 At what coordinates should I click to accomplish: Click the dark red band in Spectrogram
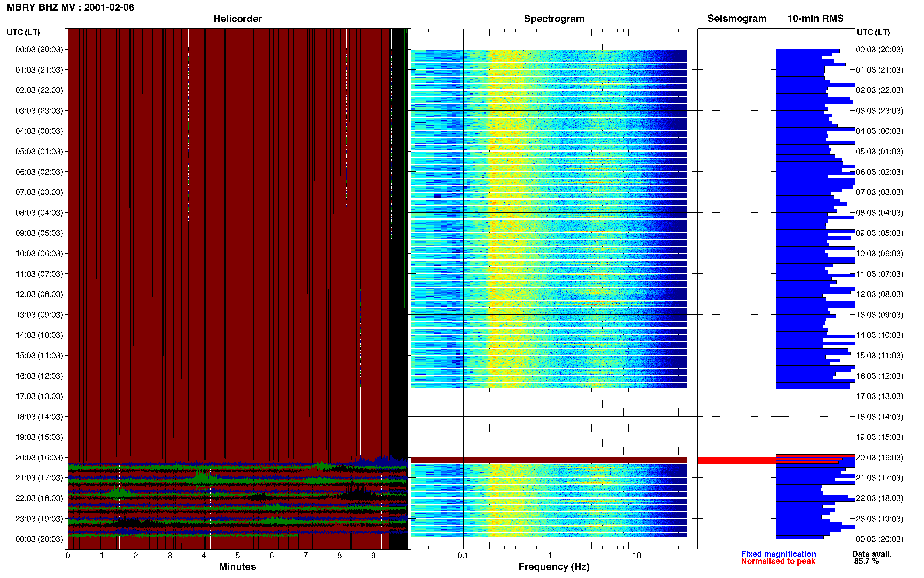pos(549,461)
